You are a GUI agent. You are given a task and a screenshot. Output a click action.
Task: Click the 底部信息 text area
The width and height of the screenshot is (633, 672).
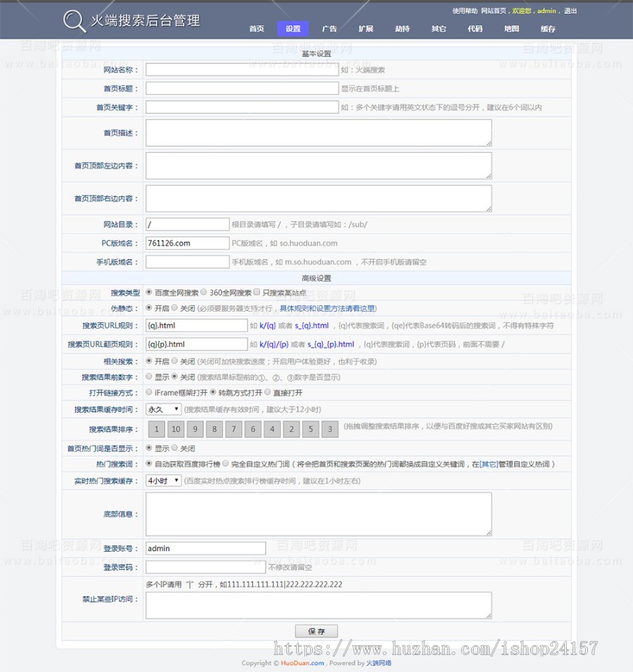tap(319, 514)
